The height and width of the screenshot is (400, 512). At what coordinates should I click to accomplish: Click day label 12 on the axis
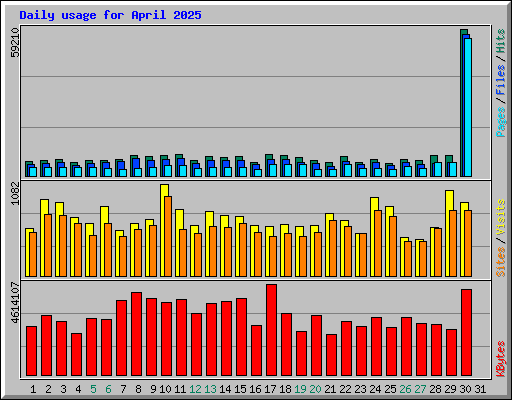[x=195, y=389]
